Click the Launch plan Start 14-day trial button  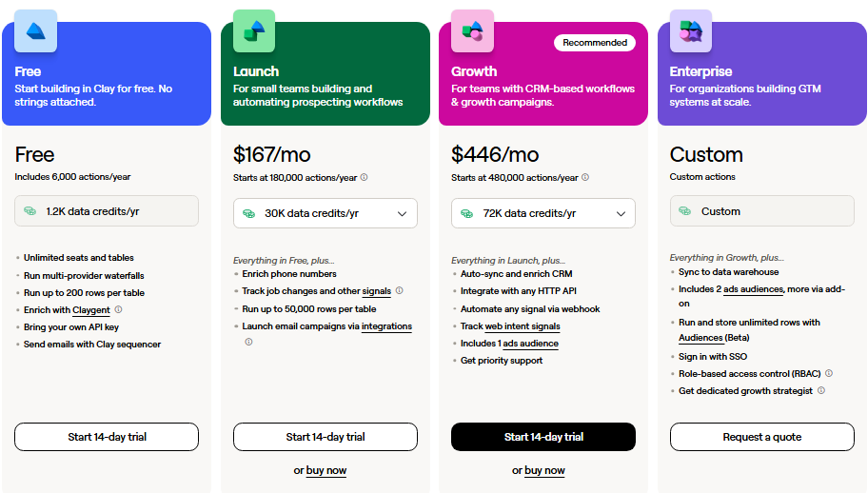click(325, 437)
